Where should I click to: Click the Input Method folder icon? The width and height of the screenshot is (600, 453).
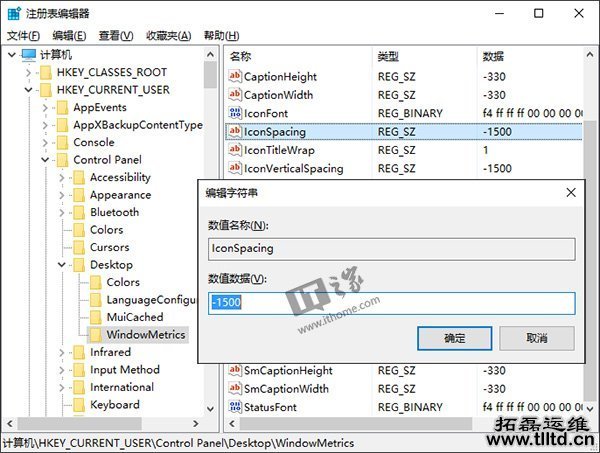79,370
